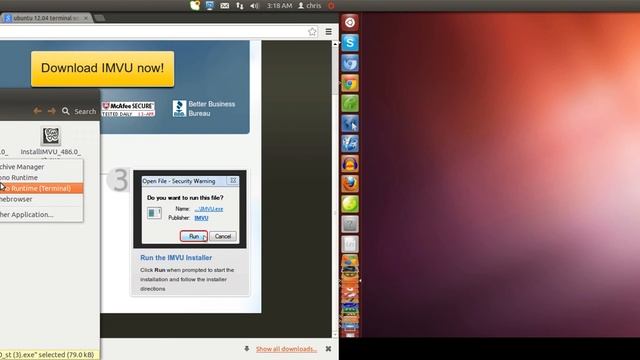Viewport: 640px width, 360px height.
Task: Choose Mono Runtime from the context menu
Action: point(41,178)
